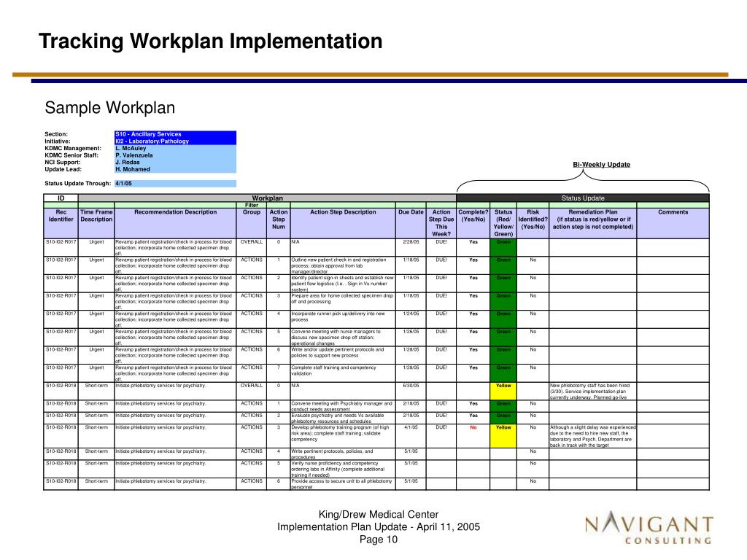The width and height of the screenshot is (747, 560).
Task: Click the Navigant Consulting logo
Action: 649,528
